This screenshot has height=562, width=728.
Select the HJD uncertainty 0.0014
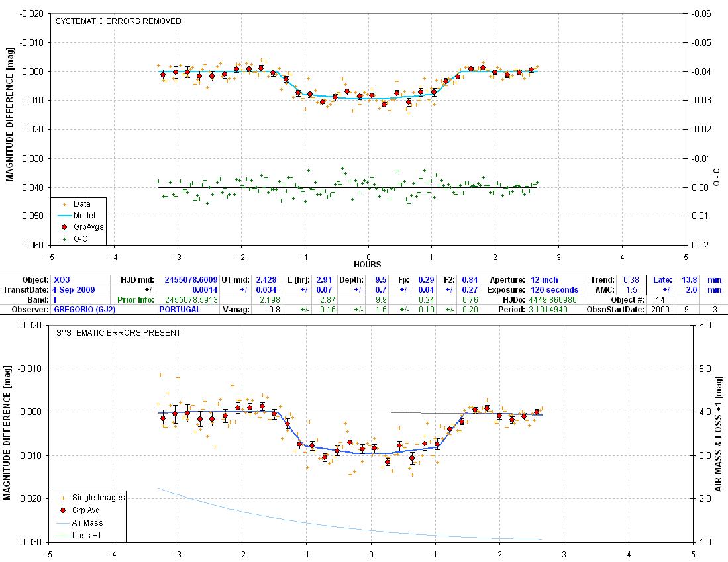[205, 289]
